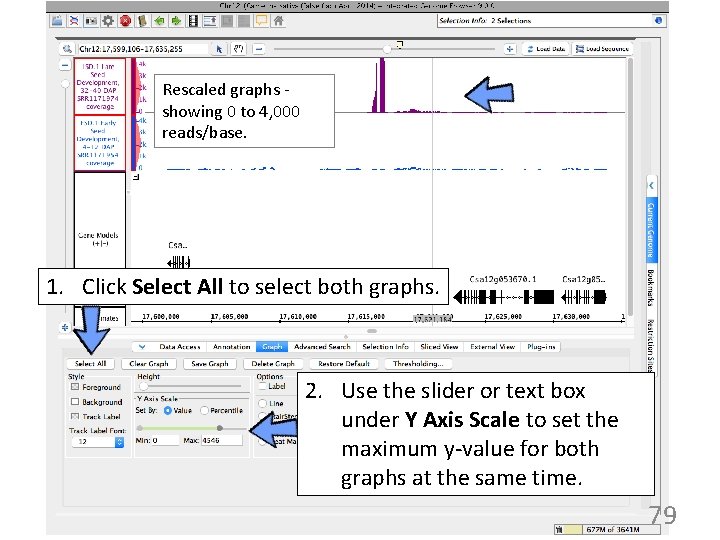The image size is (720, 540).
Task: Select the arrow pointer selection tool
Action: (219, 49)
